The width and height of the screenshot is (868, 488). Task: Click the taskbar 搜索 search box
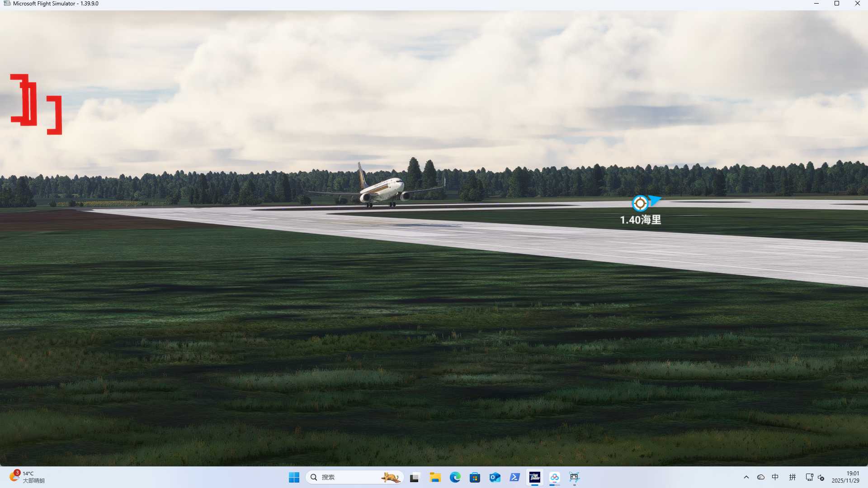(x=354, y=477)
